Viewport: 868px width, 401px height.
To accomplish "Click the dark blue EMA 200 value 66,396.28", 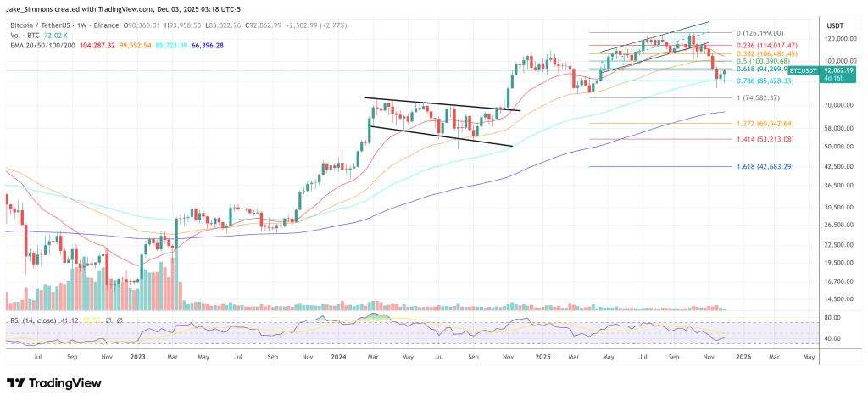I will (208, 44).
